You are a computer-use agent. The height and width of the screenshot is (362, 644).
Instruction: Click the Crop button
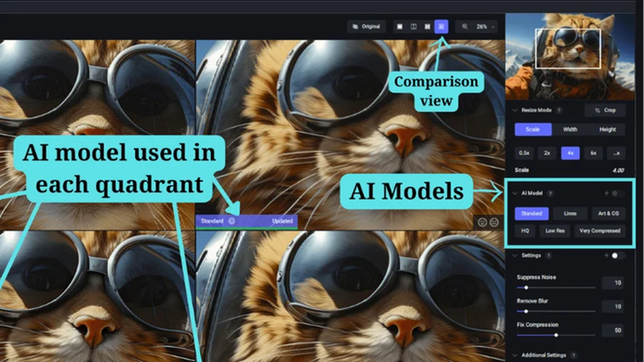tap(605, 110)
